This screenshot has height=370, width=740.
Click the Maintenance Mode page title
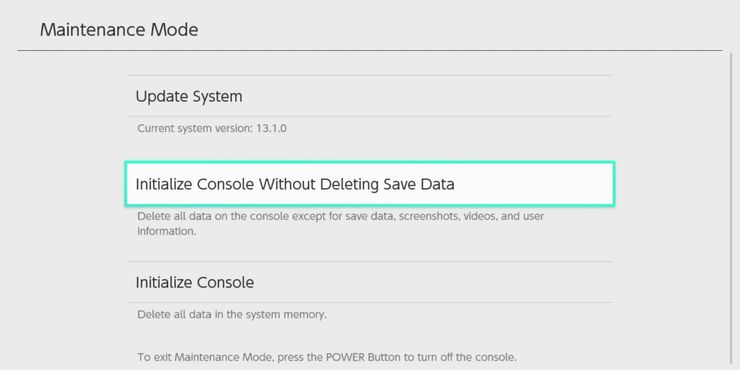(x=119, y=30)
